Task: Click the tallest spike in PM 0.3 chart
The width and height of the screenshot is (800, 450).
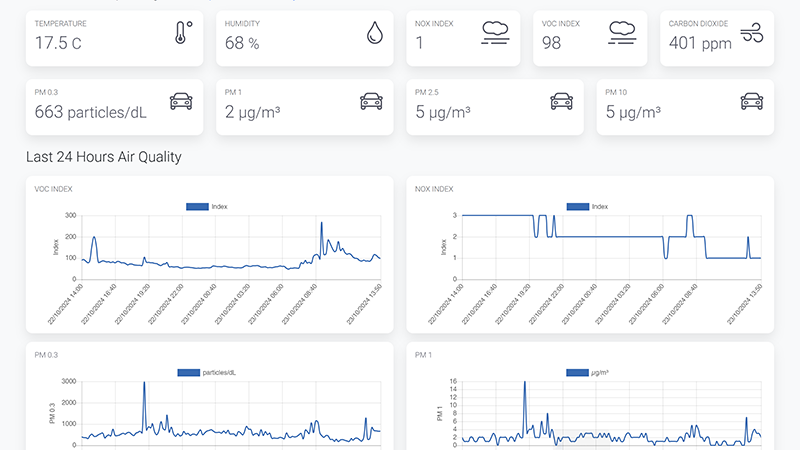Action: click(x=144, y=383)
